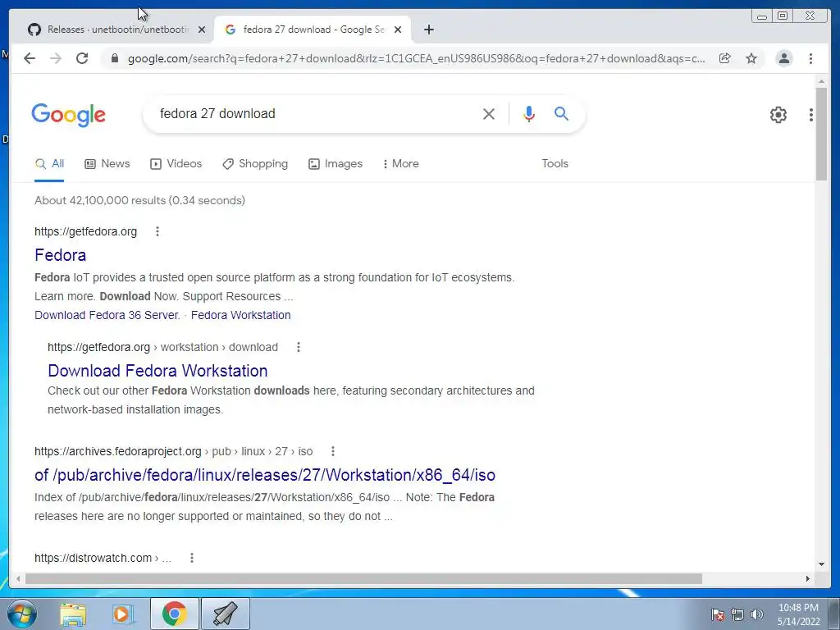The height and width of the screenshot is (630, 840).
Task: Open options for distrowatch.com result
Action: pyautogui.click(x=192, y=558)
